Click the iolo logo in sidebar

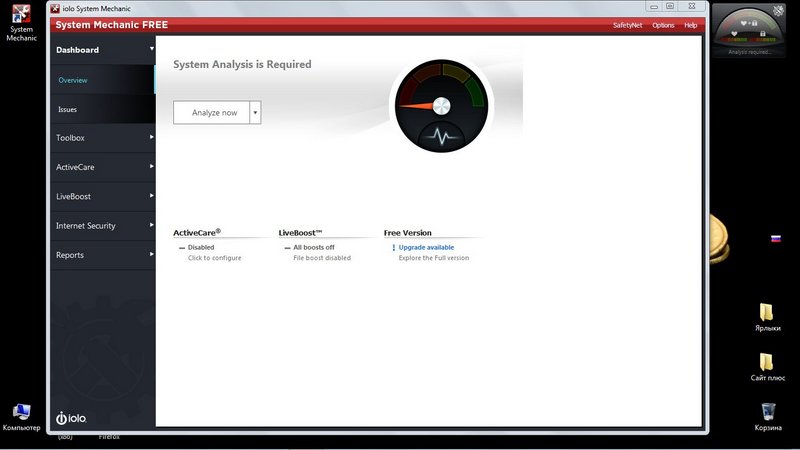click(71, 418)
